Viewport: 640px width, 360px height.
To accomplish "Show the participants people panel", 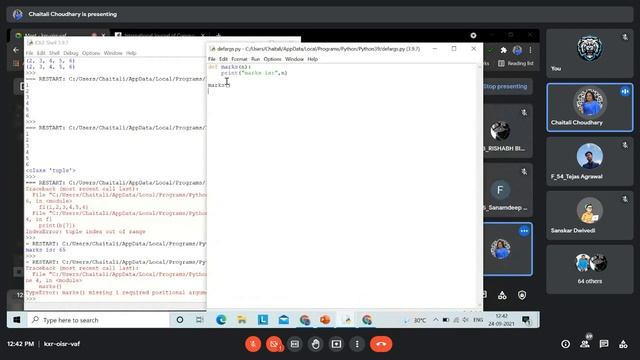I will pos(585,344).
